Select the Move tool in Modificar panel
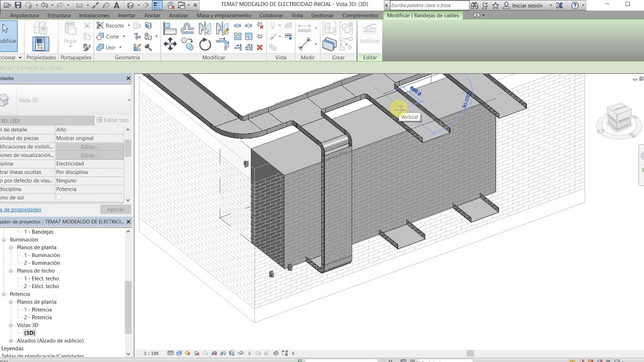 point(170,45)
